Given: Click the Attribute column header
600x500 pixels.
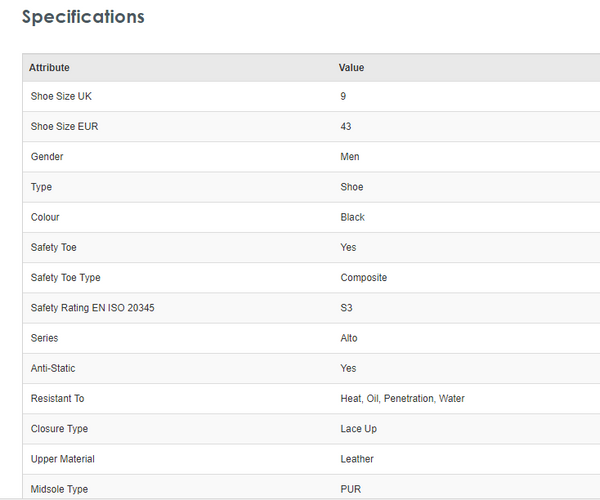Looking at the screenshot, I should tap(50, 68).
